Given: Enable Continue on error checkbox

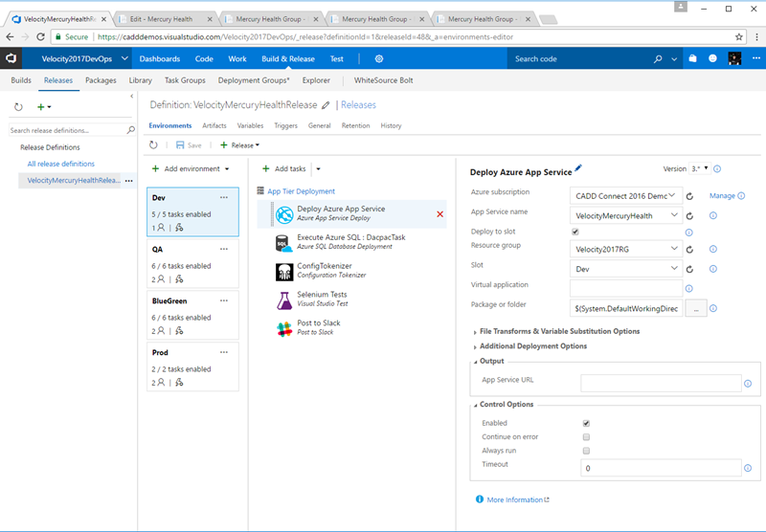Looking at the screenshot, I should coord(586,437).
